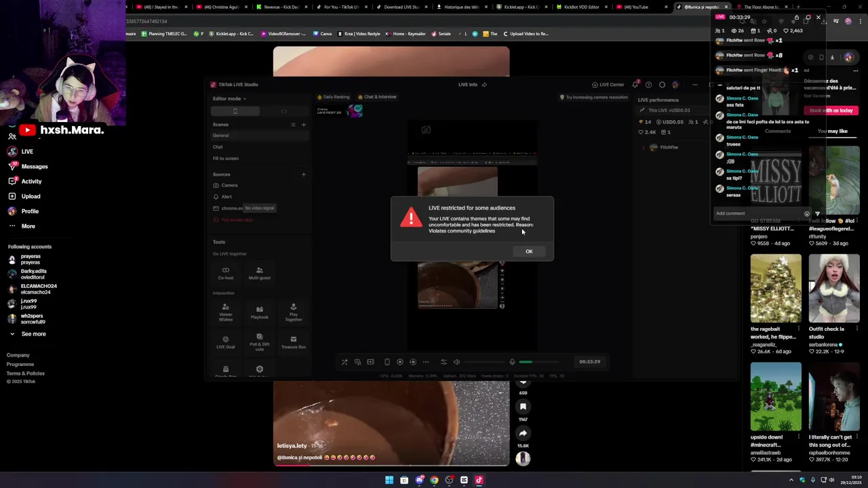Screen dimensions: 868x488
Task: Open the Co-host tool
Action: point(226,273)
